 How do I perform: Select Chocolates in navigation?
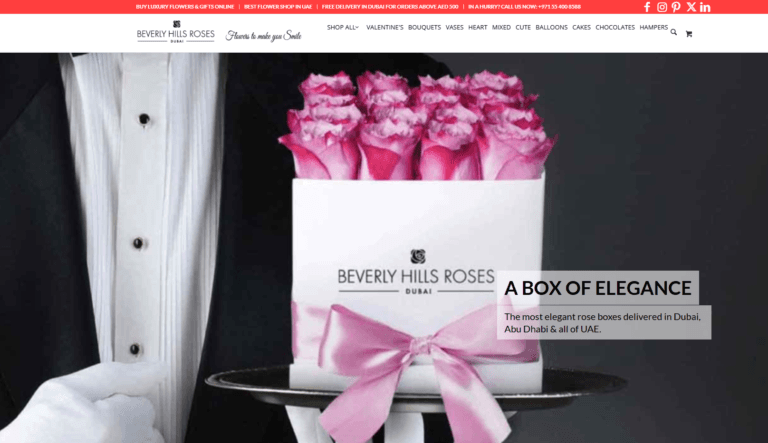615,27
